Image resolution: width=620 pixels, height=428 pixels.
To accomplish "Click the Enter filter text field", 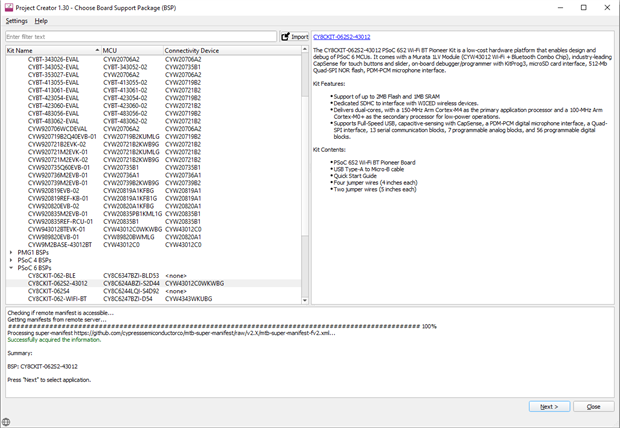I will point(140,37).
